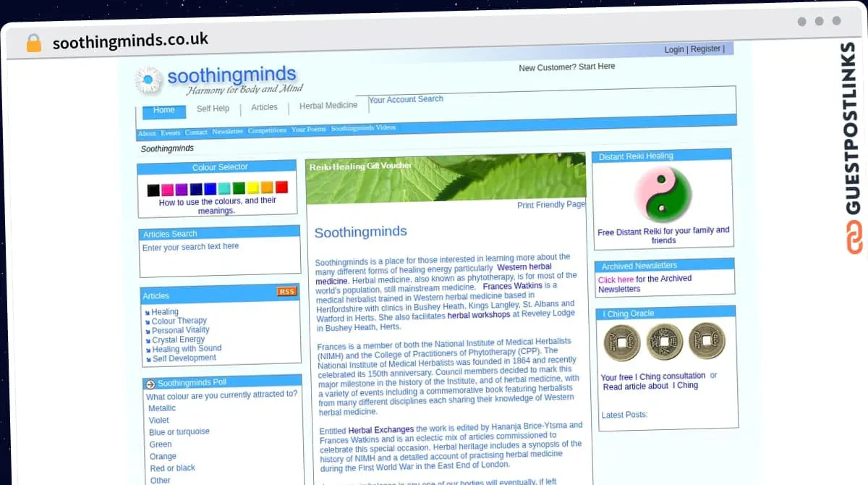Open Soothingminds Videos submenu link
Image resolution: width=868 pixels, height=485 pixels.
click(363, 128)
